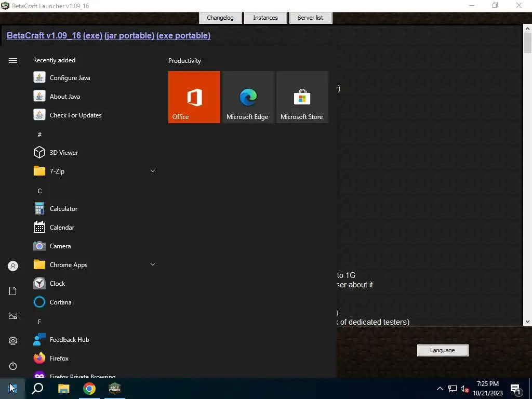Open Calendar app

[95, 228]
